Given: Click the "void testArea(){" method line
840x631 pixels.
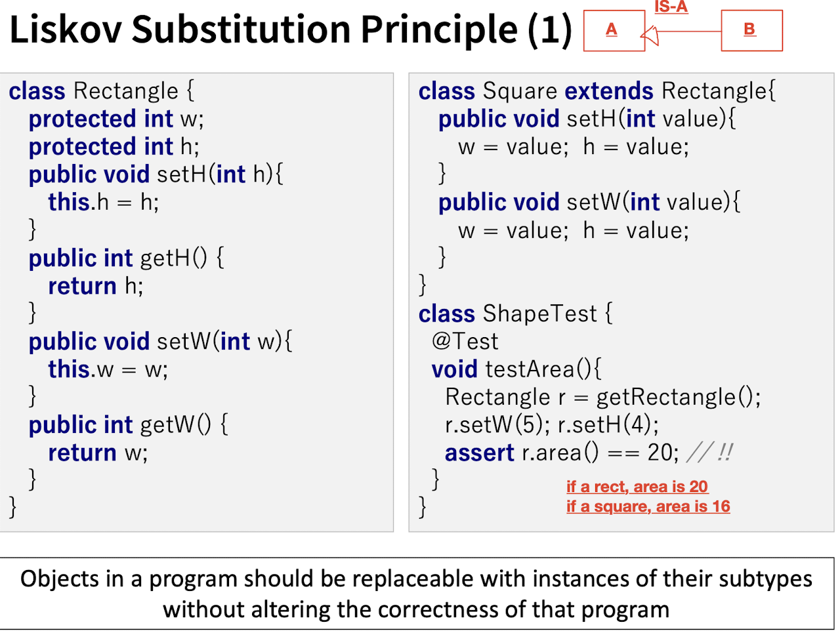Looking at the screenshot, I should click(x=516, y=369).
